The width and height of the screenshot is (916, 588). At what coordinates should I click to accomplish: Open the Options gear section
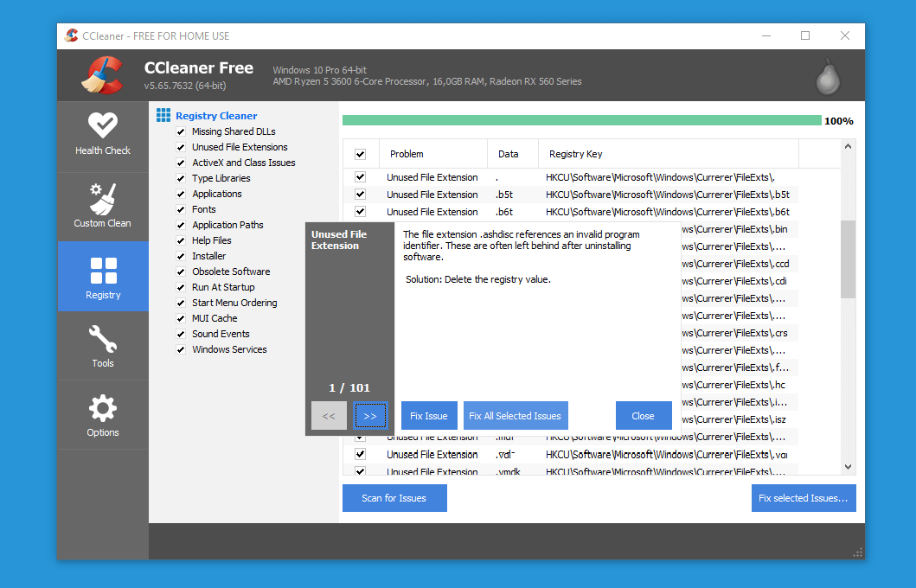103,415
